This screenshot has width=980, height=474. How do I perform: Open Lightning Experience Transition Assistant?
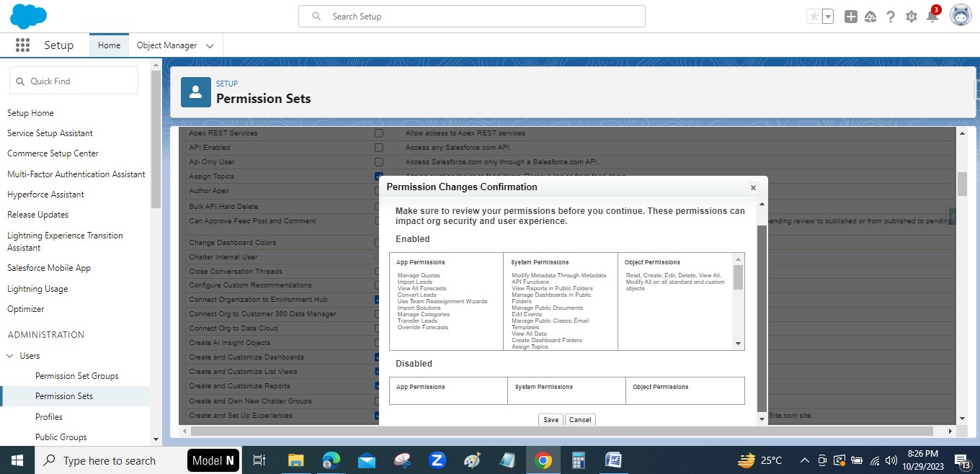click(65, 241)
